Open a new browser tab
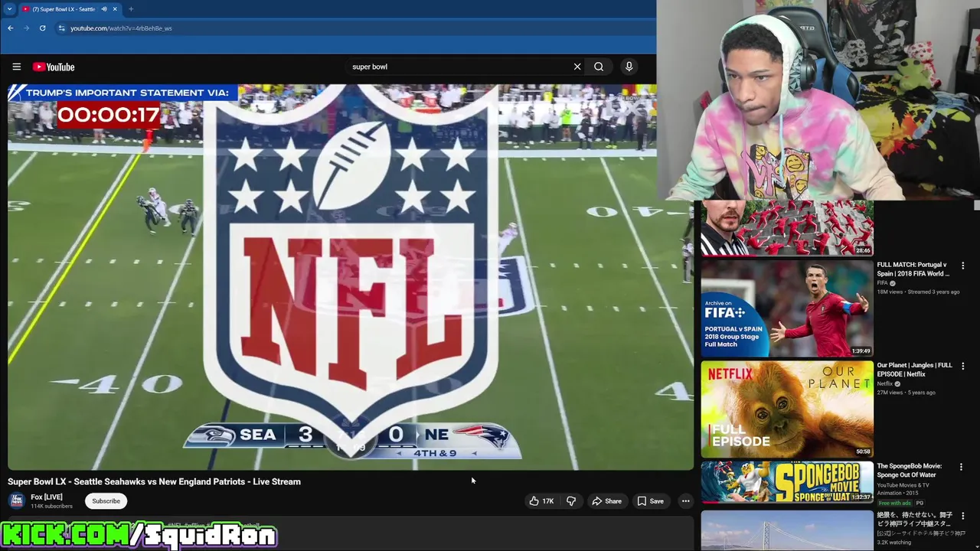980x551 pixels. 131,9
